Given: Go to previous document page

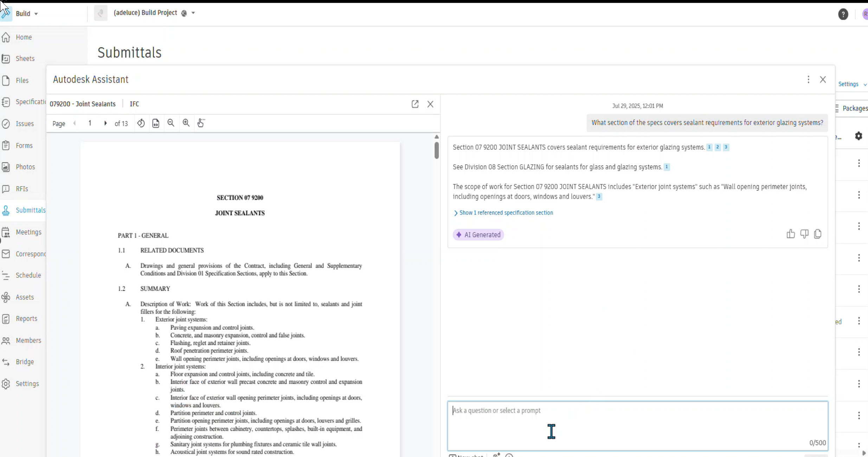Looking at the screenshot, I should pyautogui.click(x=75, y=123).
